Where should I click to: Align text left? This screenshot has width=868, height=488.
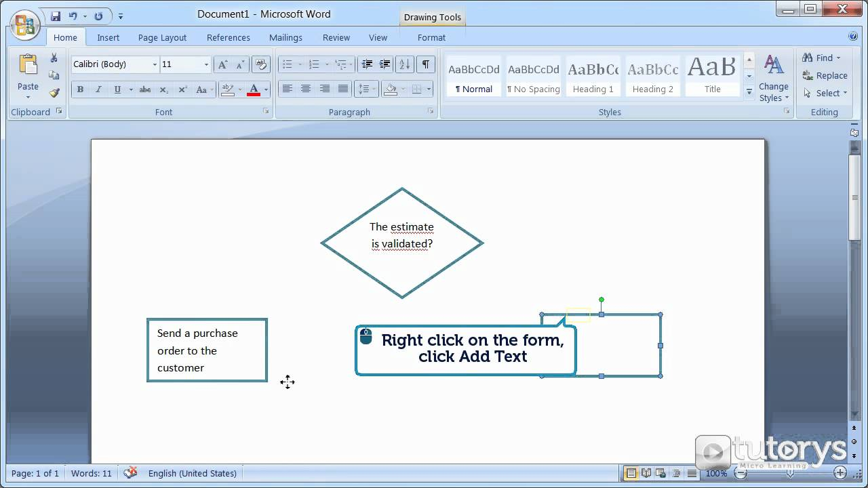[x=288, y=89]
